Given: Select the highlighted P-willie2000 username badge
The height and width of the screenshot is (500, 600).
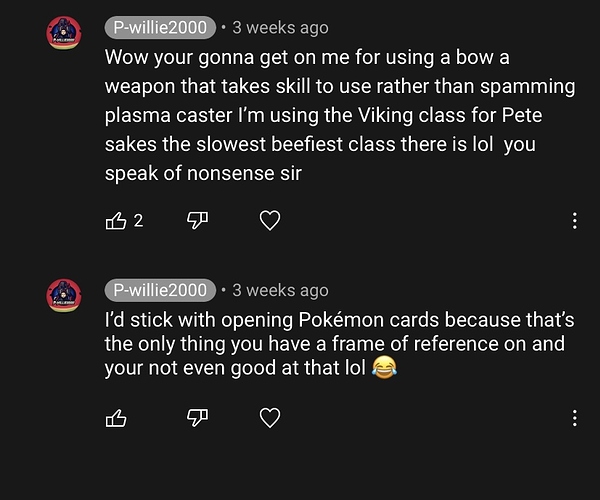Looking at the screenshot, I should coord(160,290).
